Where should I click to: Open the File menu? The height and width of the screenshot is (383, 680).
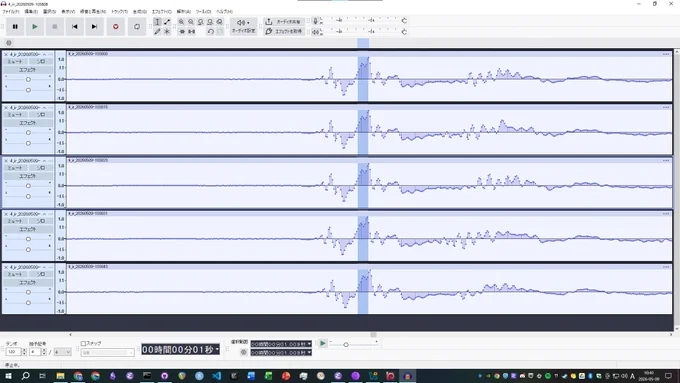[x=11, y=12]
